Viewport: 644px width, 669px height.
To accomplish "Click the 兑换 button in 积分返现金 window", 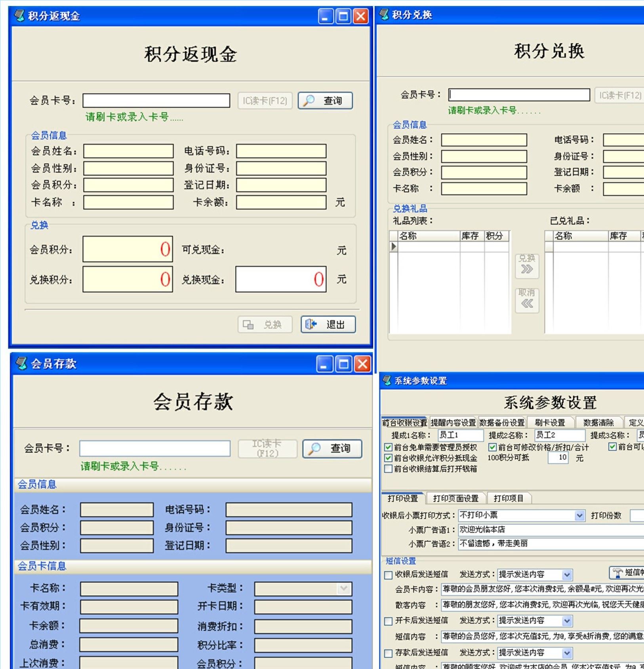I will (x=265, y=324).
